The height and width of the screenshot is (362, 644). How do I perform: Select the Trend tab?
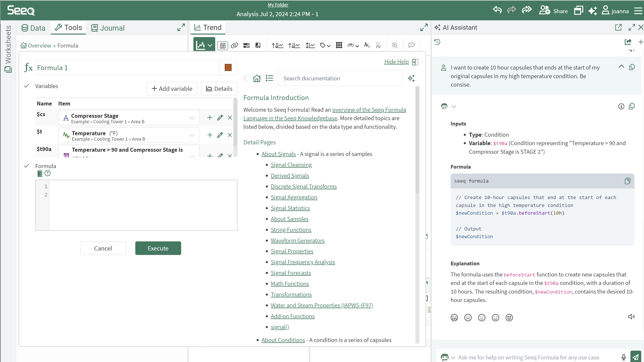click(x=208, y=28)
